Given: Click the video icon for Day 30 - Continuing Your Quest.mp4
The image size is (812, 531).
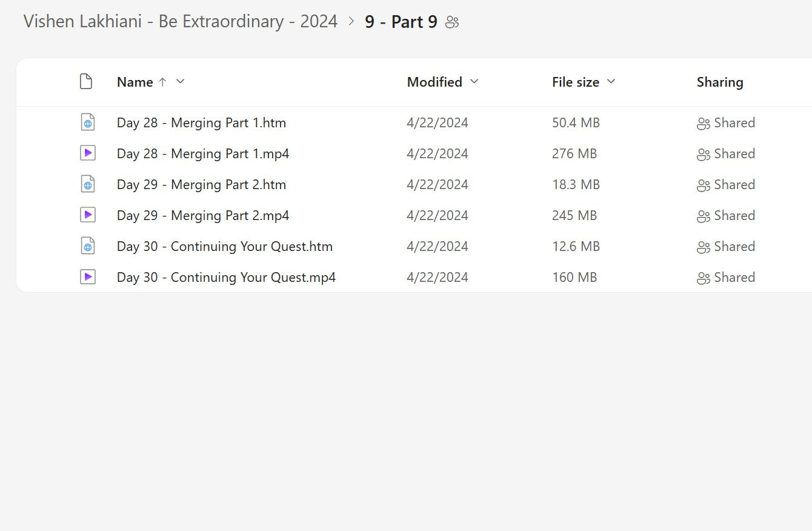Looking at the screenshot, I should [88, 277].
